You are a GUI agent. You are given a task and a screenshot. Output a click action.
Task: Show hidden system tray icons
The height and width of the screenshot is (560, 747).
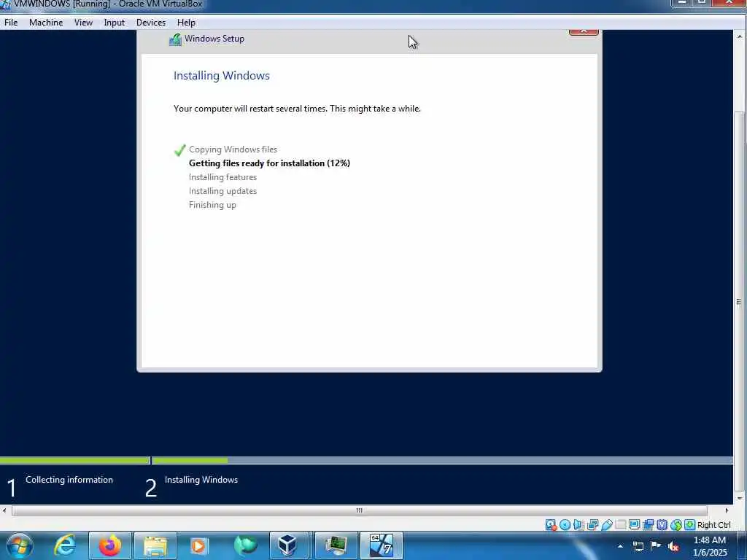click(x=620, y=546)
